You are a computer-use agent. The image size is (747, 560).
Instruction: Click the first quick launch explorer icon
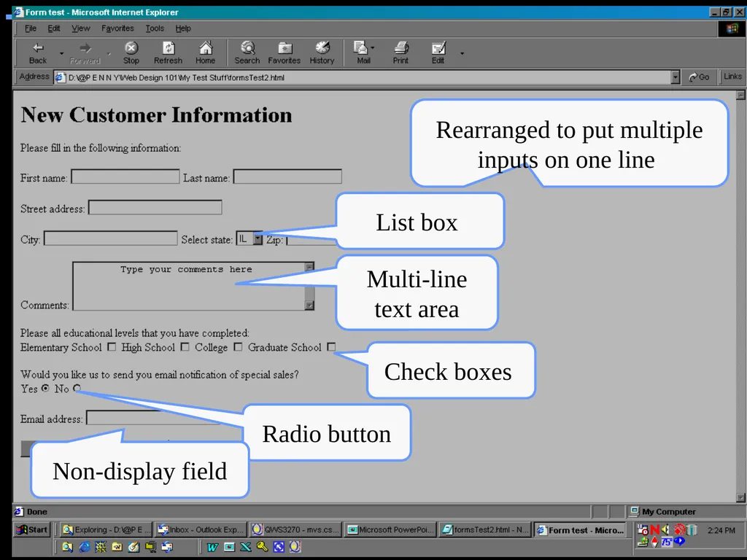click(x=67, y=547)
